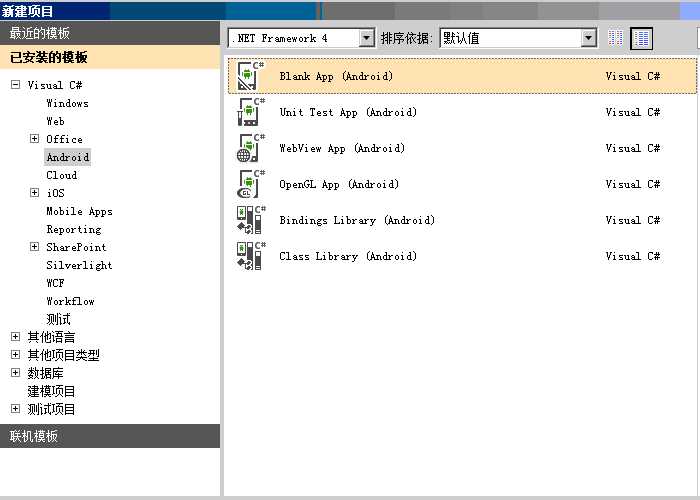The image size is (700, 500).
Task: Click the 新建项目 dialog title bar
Action: tap(350, 10)
